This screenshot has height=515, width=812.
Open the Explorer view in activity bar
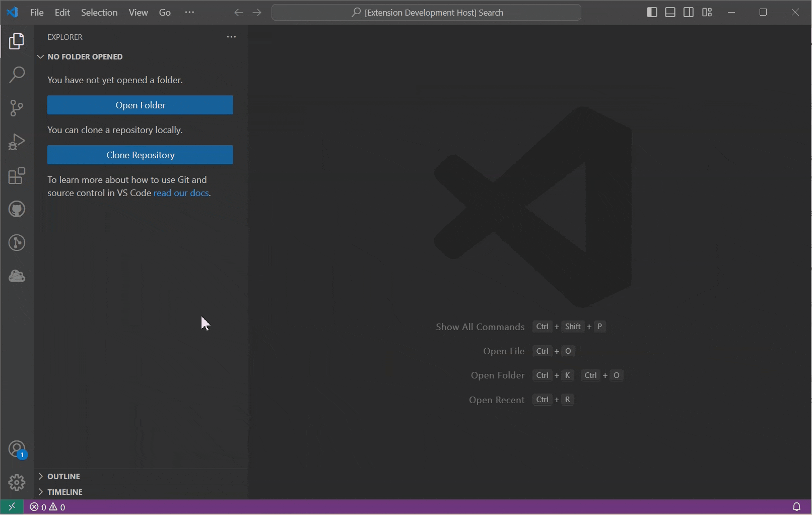pyautogui.click(x=17, y=41)
